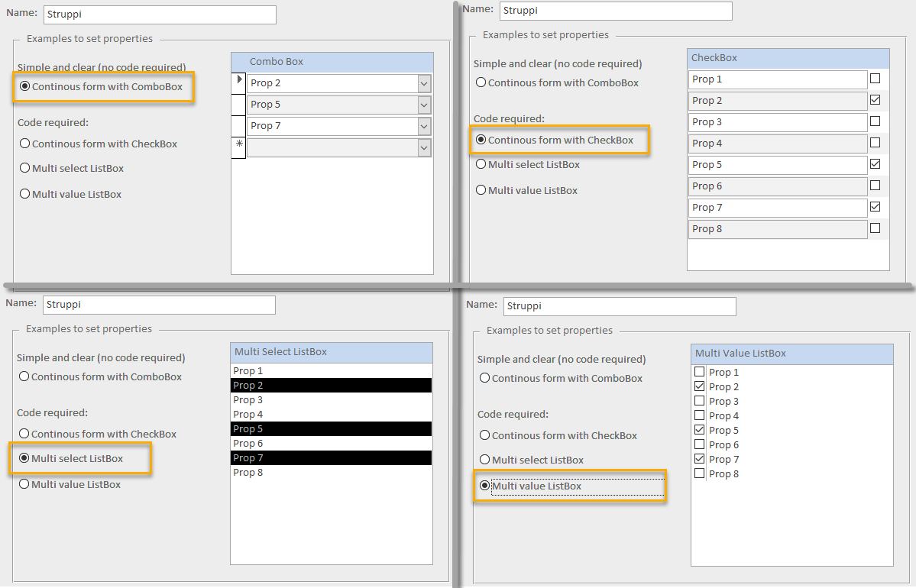The image size is (916, 588).
Task: Open the Prop 2 combo box dropdown
Action: pyautogui.click(x=424, y=83)
